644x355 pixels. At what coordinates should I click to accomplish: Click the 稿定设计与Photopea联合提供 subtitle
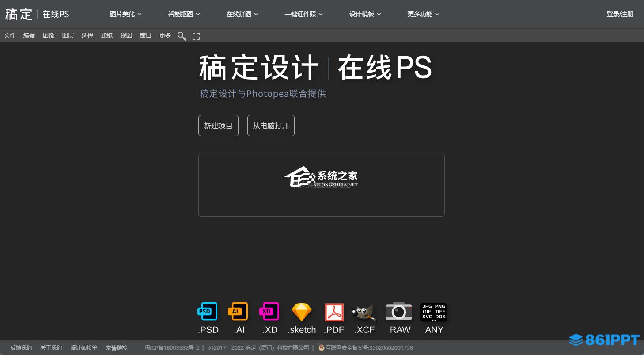tap(263, 94)
